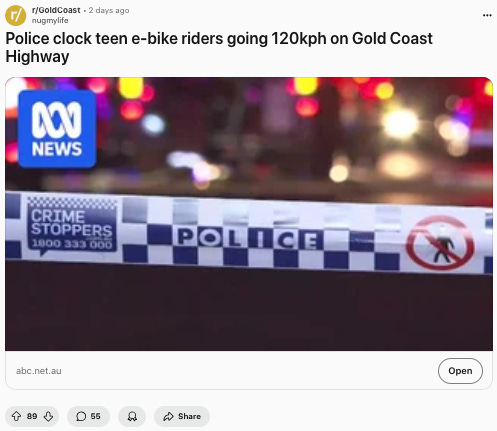Upvote the e-bike riders post
The width and height of the screenshot is (497, 431).
[x=16, y=416]
